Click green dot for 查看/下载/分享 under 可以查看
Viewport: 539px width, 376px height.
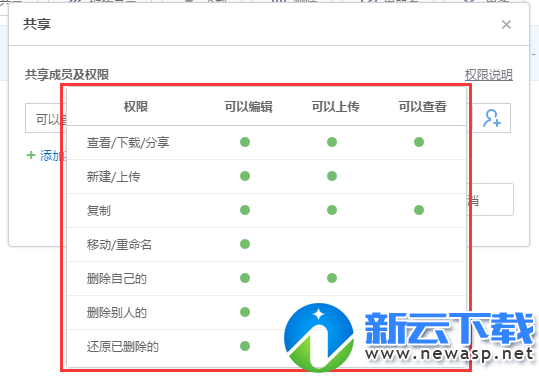[419, 142]
